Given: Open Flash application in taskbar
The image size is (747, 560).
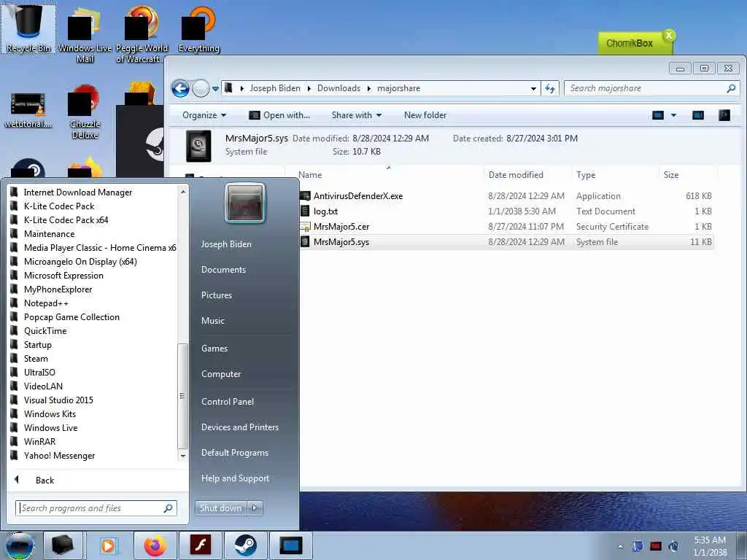Looking at the screenshot, I should pyautogui.click(x=200, y=545).
